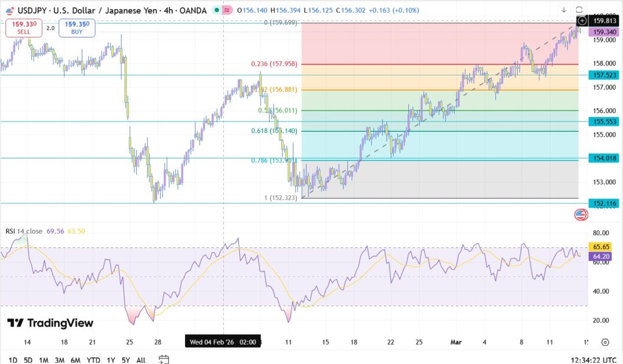Click the pink data mode indicator icon
Image resolution: width=623 pixels, height=364 pixels.
click(227, 10)
